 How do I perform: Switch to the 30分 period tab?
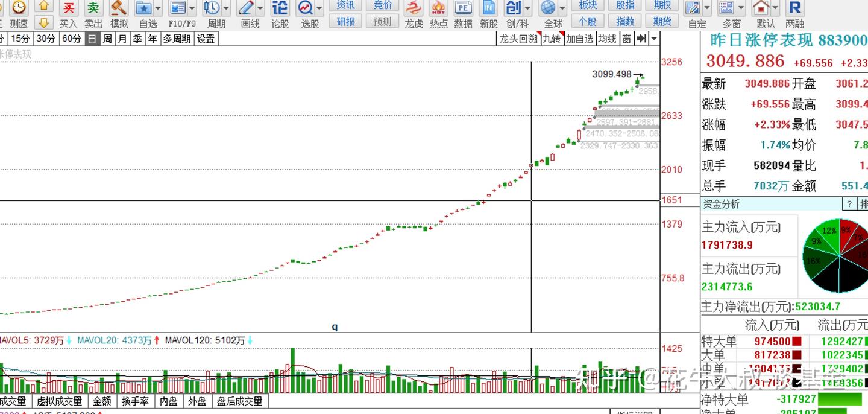coord(45,39)
